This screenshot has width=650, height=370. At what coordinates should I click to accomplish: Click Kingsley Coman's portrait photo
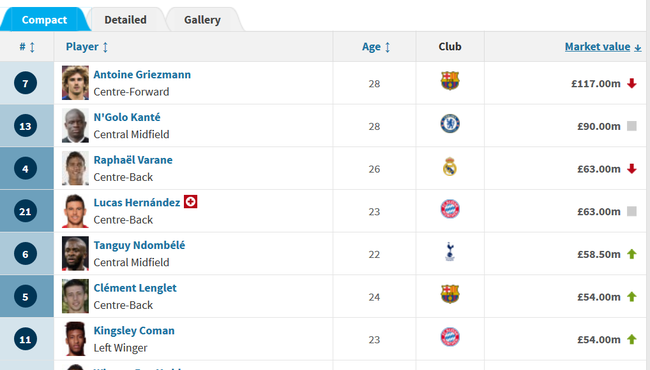(75, 339)
